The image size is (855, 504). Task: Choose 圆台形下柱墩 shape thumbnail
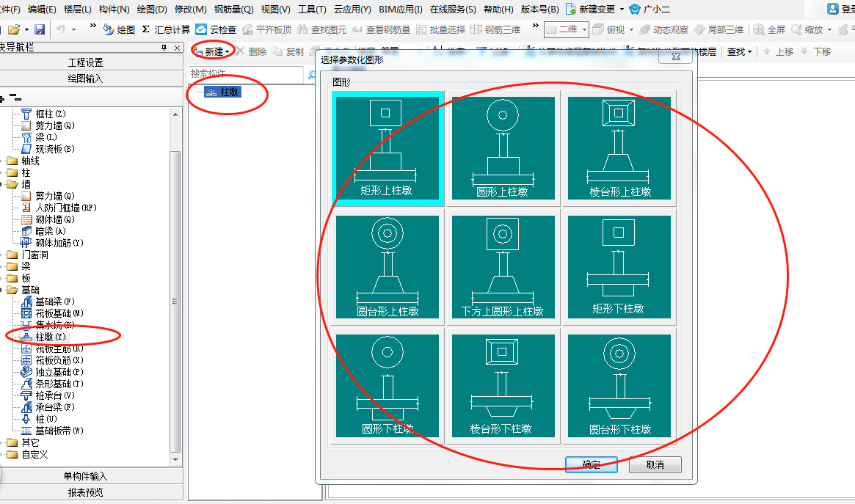[619, 386]
